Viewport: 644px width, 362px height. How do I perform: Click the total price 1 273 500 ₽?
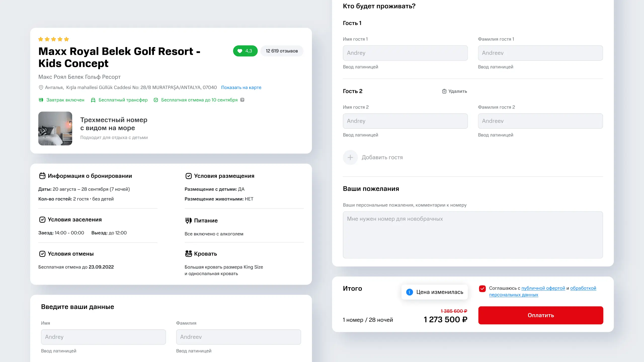point(446,320)
